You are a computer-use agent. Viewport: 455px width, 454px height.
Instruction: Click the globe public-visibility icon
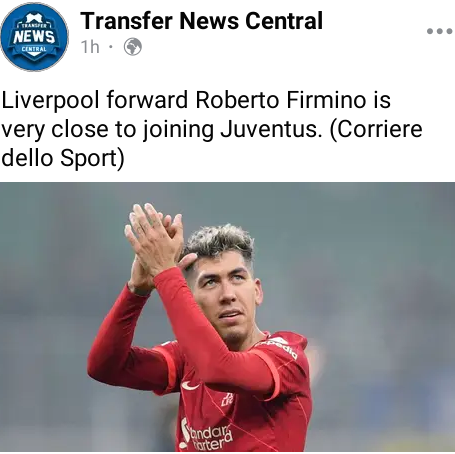click(x=133, y=47)
